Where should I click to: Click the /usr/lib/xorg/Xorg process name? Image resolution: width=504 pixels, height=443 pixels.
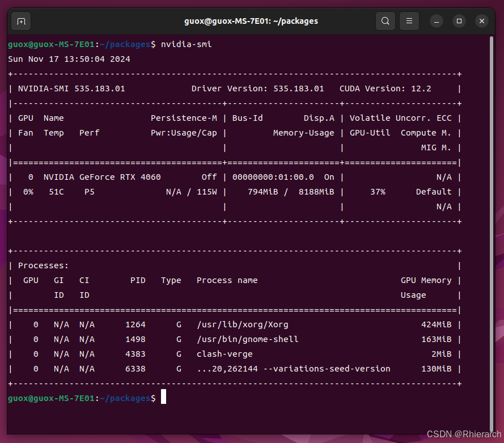point(242,324)
